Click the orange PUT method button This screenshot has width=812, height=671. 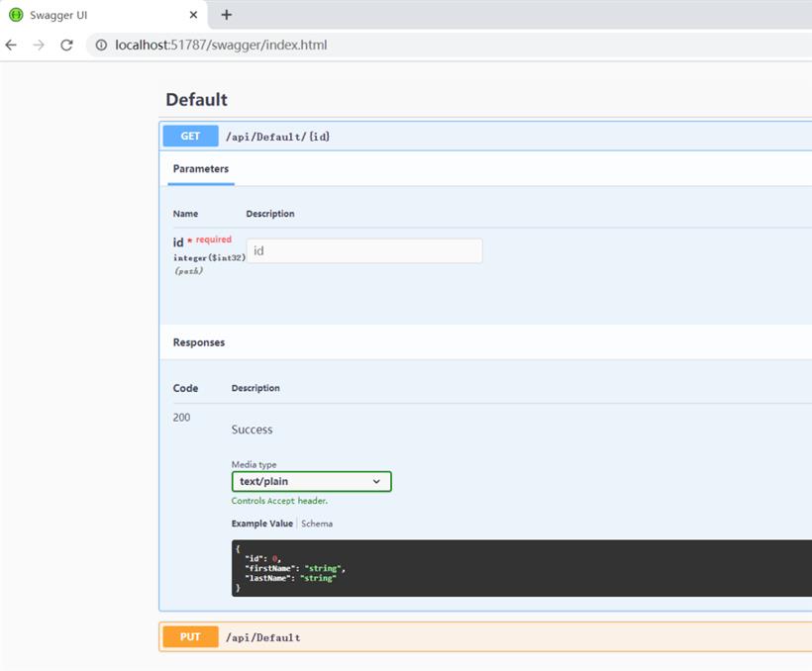point(190,636)
